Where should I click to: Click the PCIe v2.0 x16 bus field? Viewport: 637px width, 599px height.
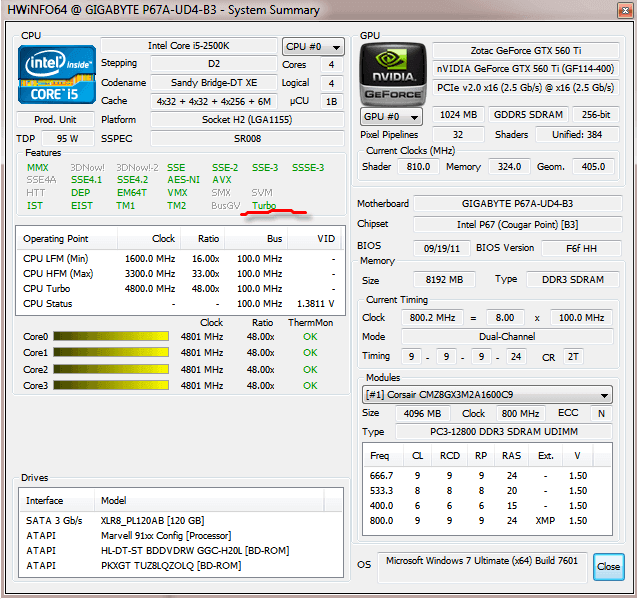[526, 88]
